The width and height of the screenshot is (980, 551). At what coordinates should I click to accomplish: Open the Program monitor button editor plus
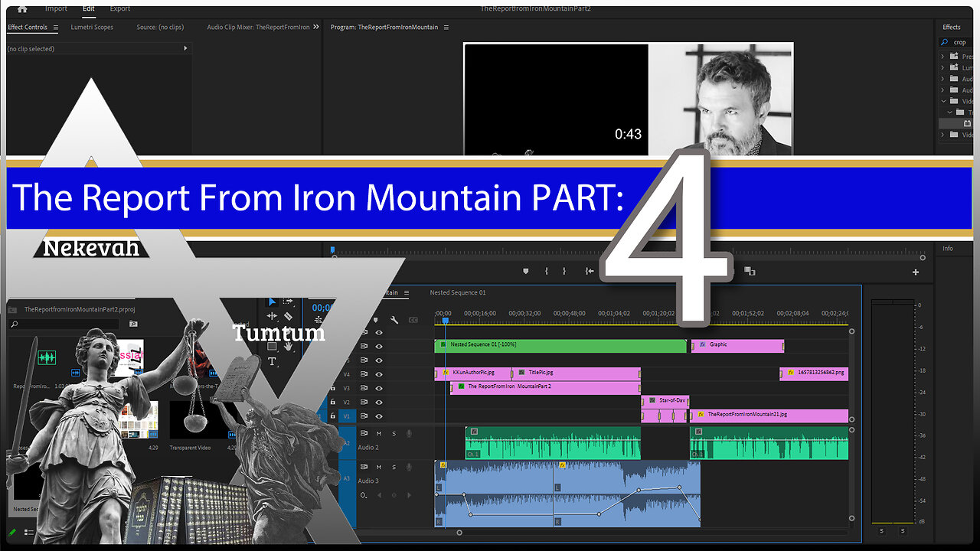(x=915, y=272)
